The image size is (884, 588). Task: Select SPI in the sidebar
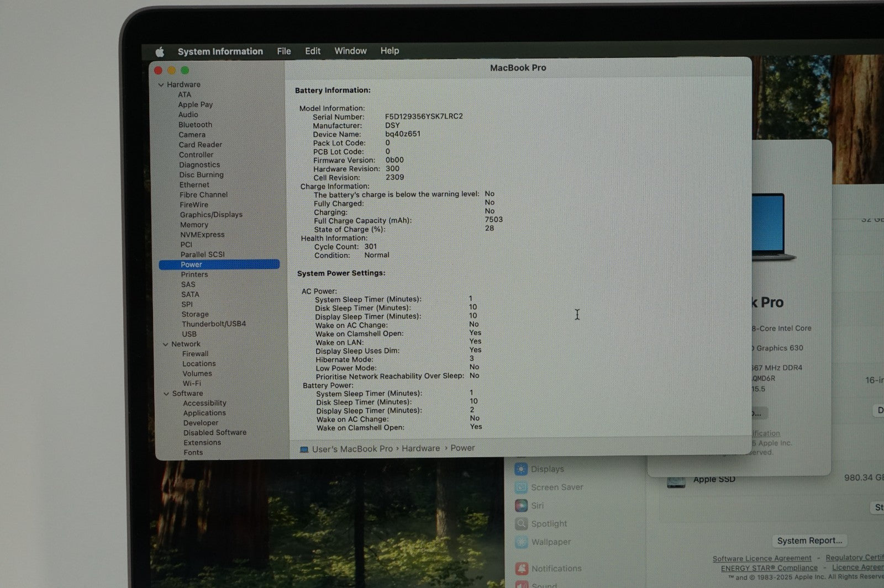[187, 305]
